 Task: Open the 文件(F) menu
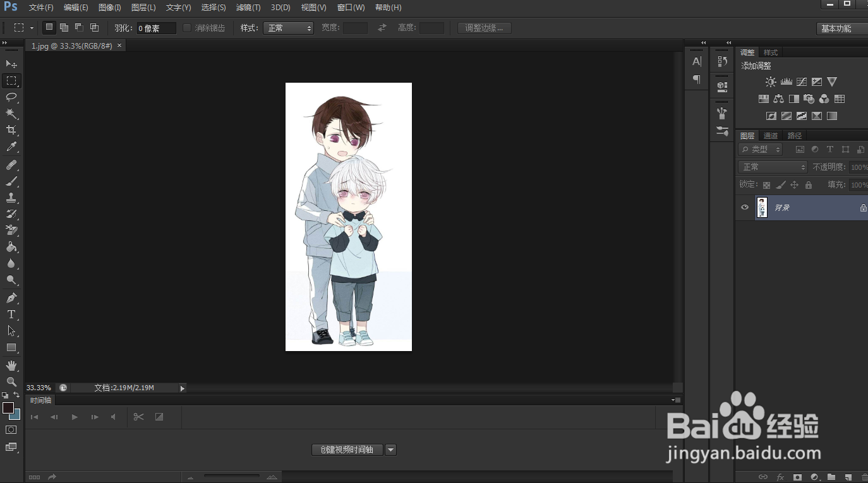point(41,8)
